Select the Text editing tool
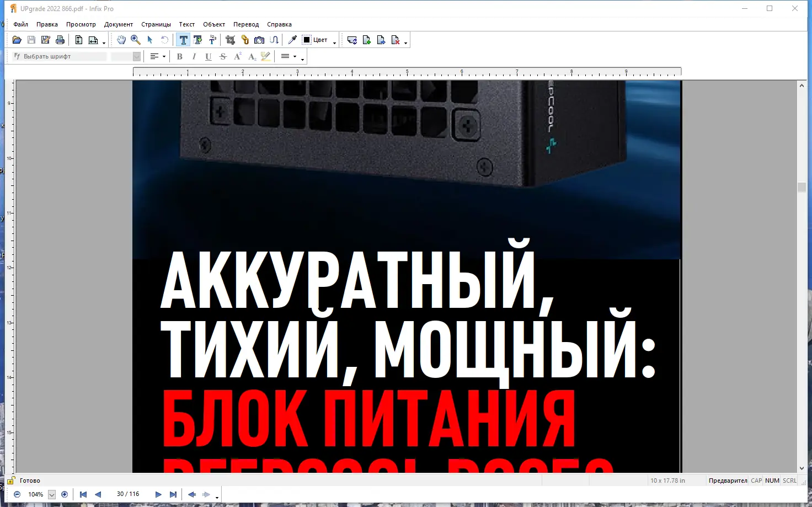 coord(183,39)
